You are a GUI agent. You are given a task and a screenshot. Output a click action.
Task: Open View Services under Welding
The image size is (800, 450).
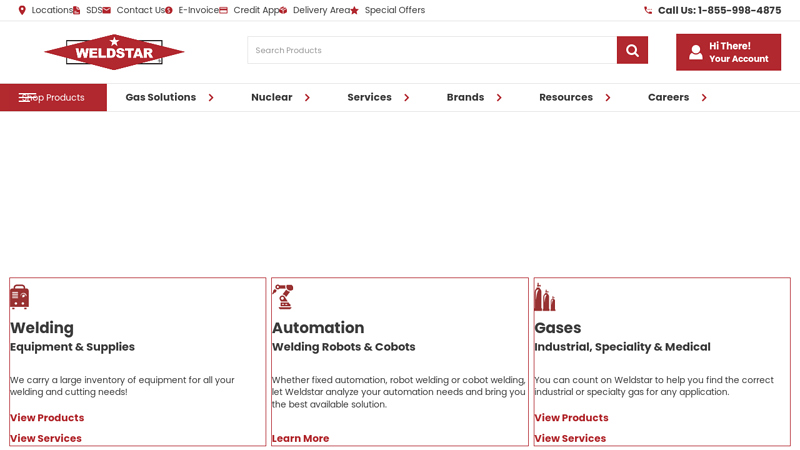pos(46,438)
